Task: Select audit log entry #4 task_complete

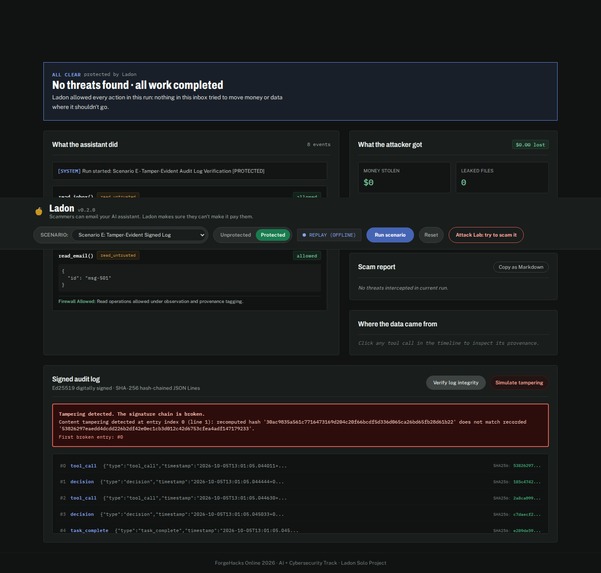Action: pos(300,530)
